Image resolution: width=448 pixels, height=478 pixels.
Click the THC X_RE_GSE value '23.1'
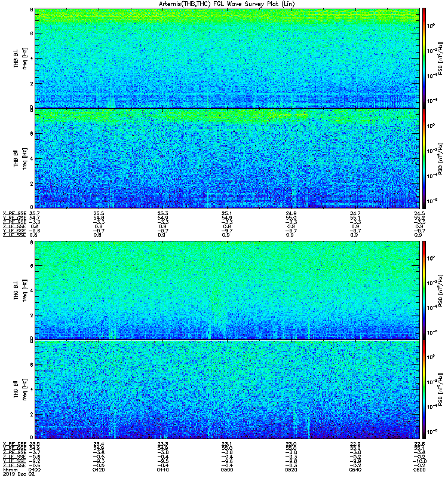coord(227,444)
